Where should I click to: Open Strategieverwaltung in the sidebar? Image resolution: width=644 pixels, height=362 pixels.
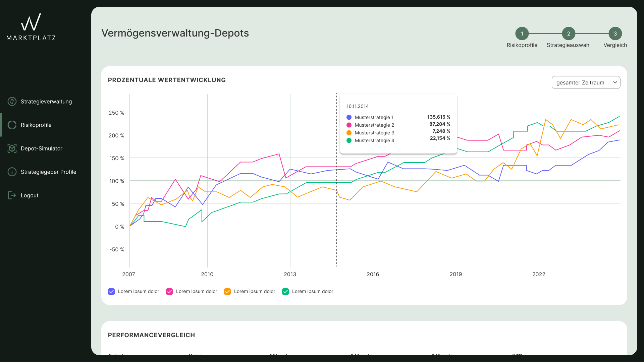(x=46, y=102)
